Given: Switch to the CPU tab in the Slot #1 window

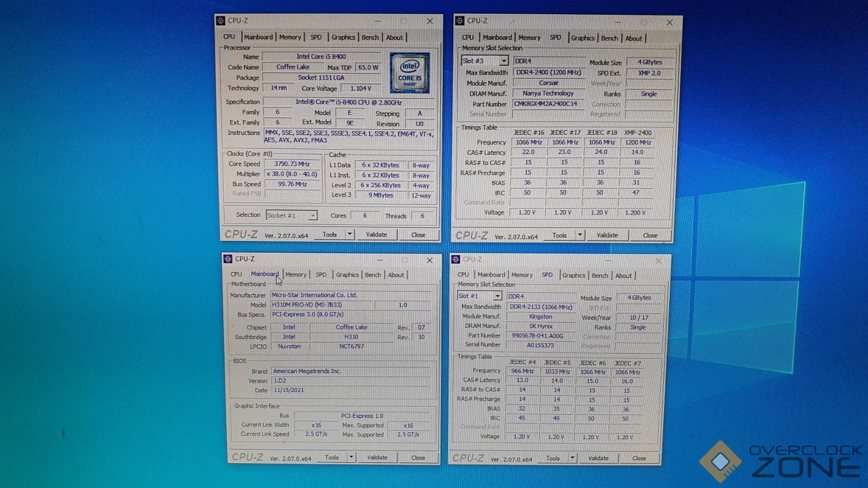Looking at the screenshot, I should [463, 274].
